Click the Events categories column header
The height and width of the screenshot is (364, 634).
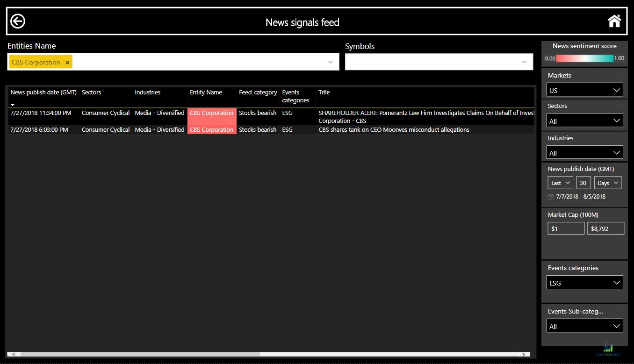(x=295, y=96)
